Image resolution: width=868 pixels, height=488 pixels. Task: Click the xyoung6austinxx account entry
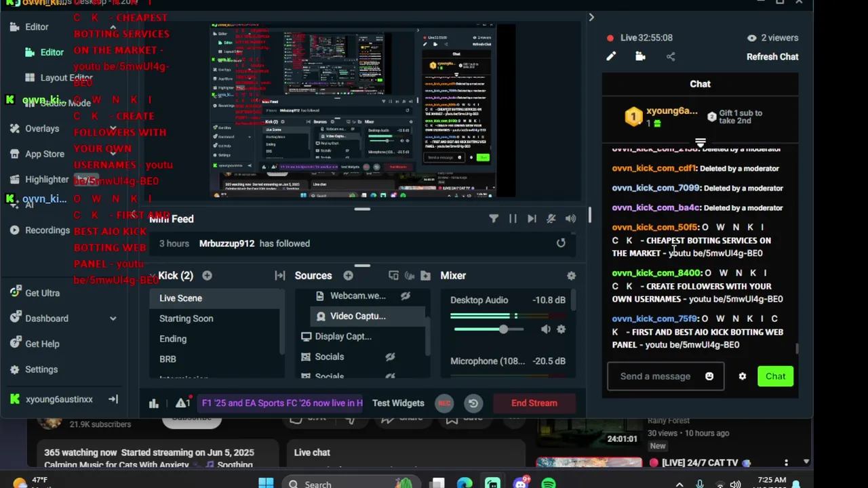point(58,399)
